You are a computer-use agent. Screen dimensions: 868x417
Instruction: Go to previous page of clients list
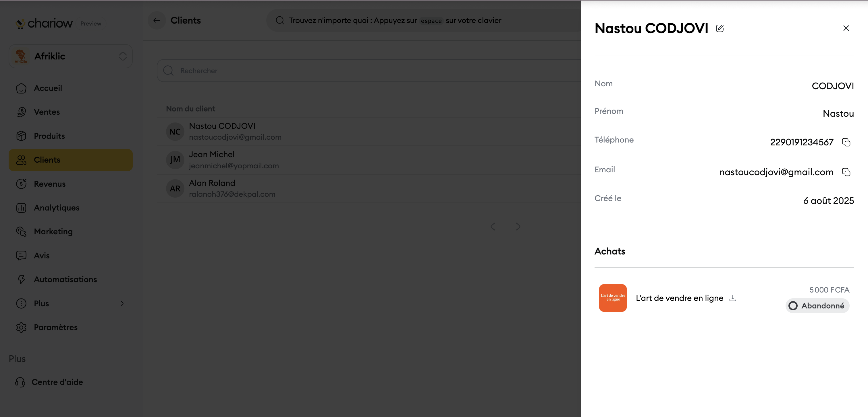tap(493, 227)
